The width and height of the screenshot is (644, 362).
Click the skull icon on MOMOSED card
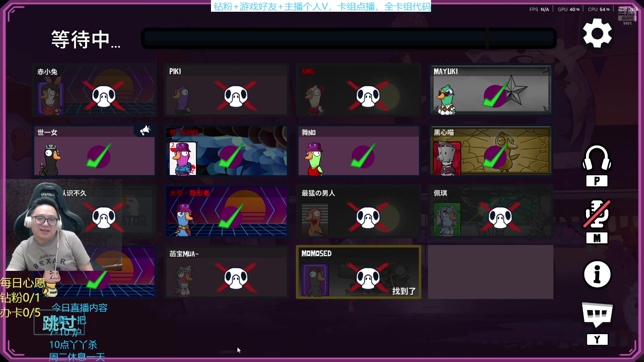368,278
